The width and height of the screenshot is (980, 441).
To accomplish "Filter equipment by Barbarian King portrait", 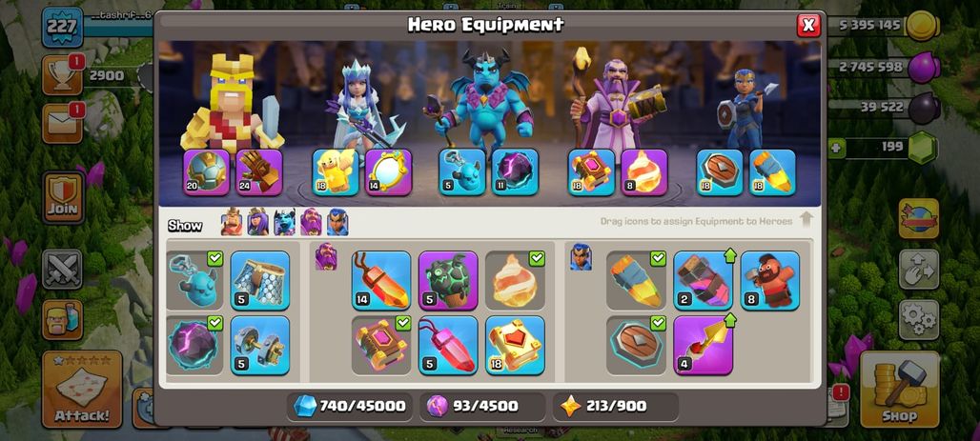I will coord(232,222).
